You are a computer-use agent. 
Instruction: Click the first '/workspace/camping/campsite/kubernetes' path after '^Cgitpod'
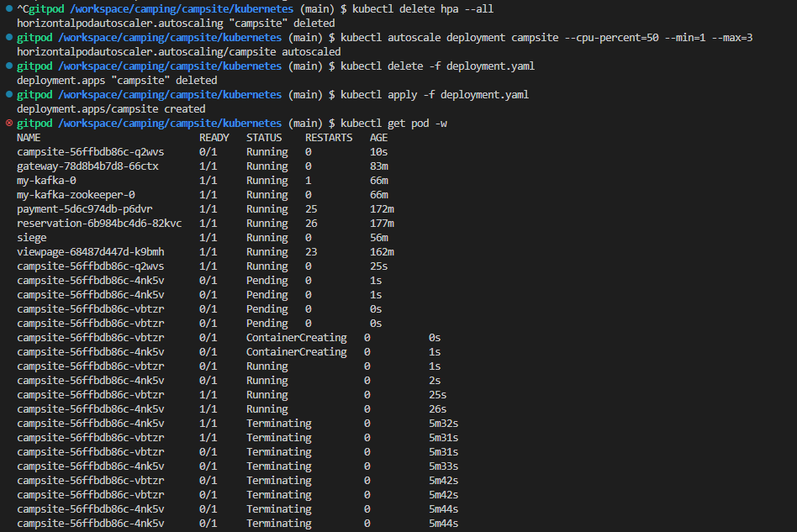coord(182,9)
